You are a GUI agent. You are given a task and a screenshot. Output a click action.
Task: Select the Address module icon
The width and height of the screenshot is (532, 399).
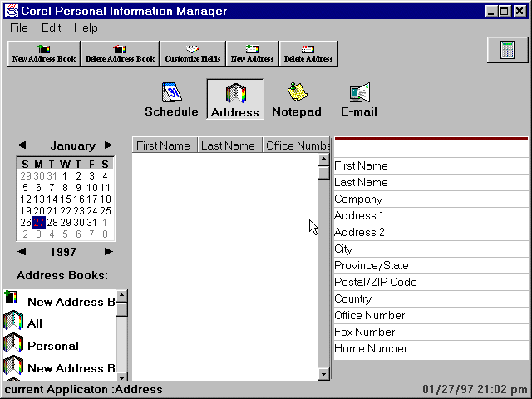(x=235, y=99)
